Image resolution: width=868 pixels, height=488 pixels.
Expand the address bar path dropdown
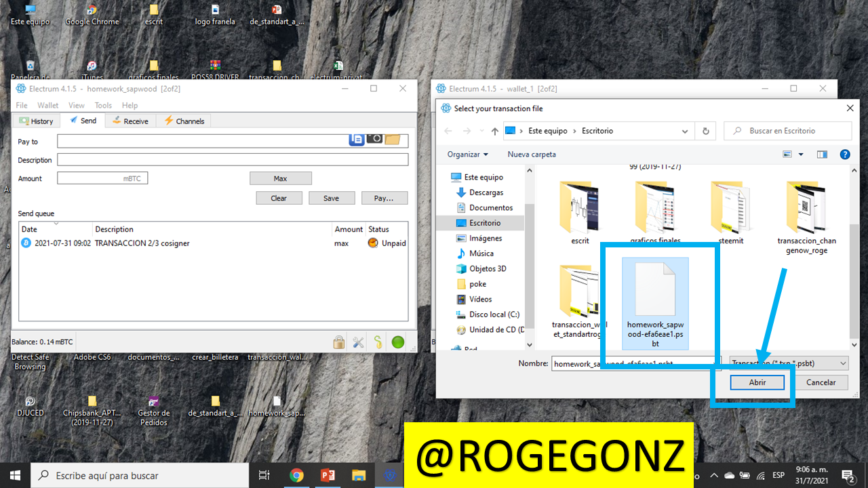click(685, 131)
